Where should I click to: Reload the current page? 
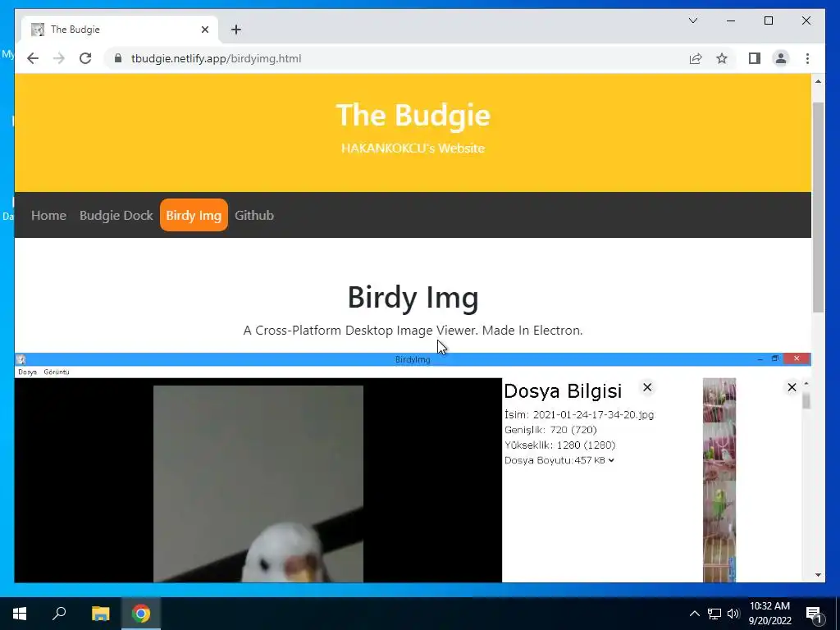tap(85, 58)
